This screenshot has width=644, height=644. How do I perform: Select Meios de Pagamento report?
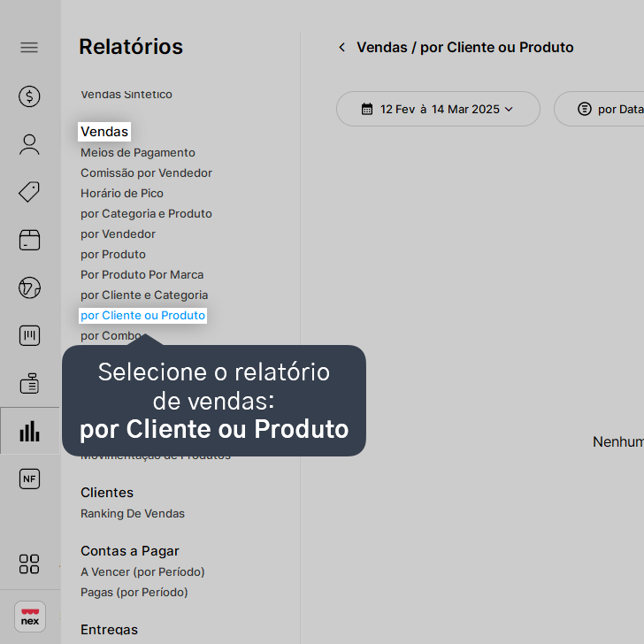click(138, 152)
